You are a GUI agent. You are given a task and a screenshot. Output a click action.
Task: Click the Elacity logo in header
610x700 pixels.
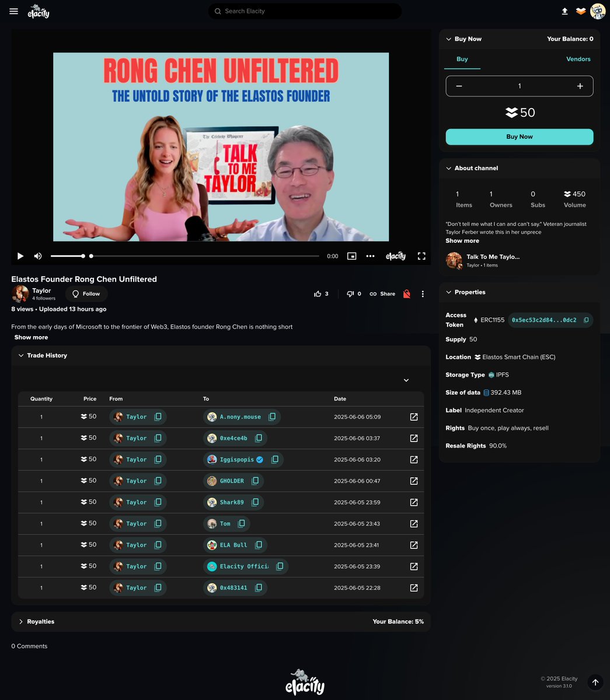[x=39, y=11]
